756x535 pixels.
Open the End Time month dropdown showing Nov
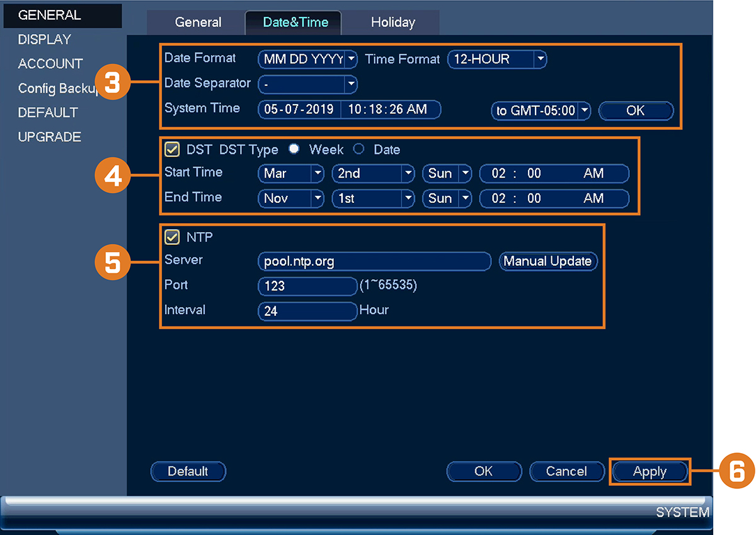tap(291, 198)
